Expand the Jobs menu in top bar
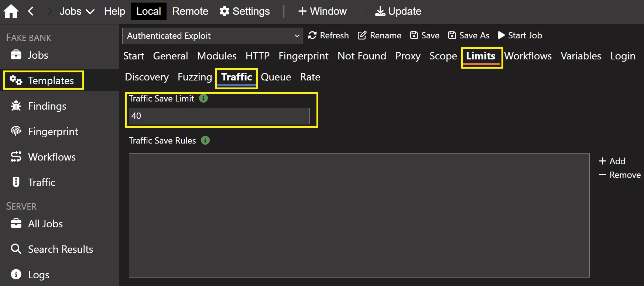 coord(77,11)
